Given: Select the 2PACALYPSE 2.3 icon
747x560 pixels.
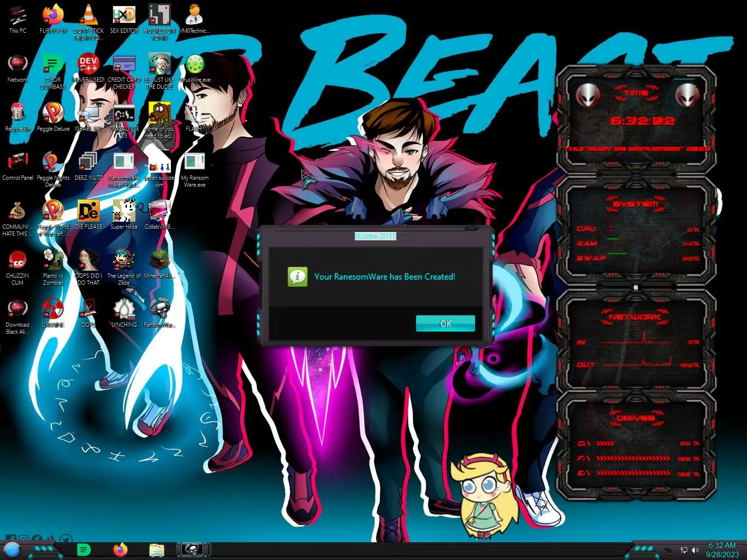Looking at the screenshot, I should [x=124, y=120].
